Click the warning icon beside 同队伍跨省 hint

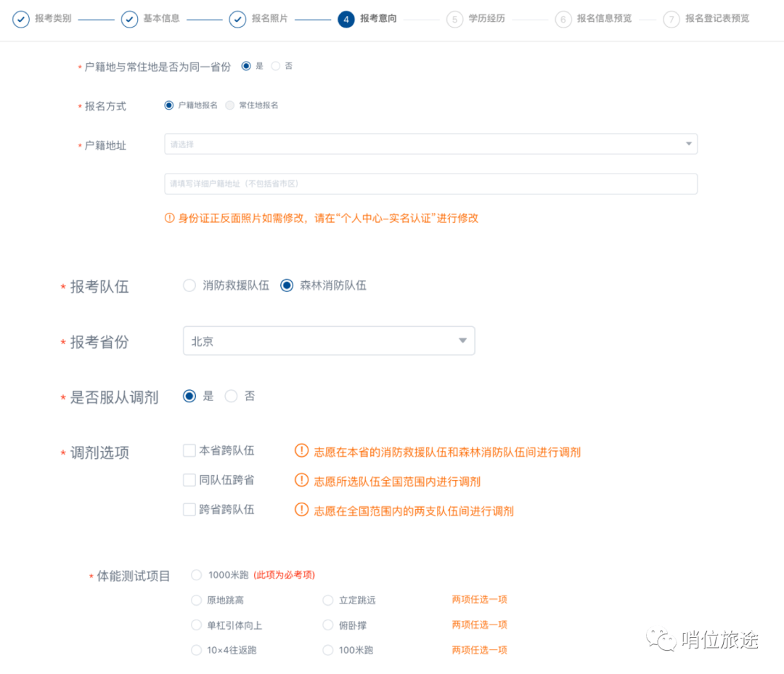(302, 481)
